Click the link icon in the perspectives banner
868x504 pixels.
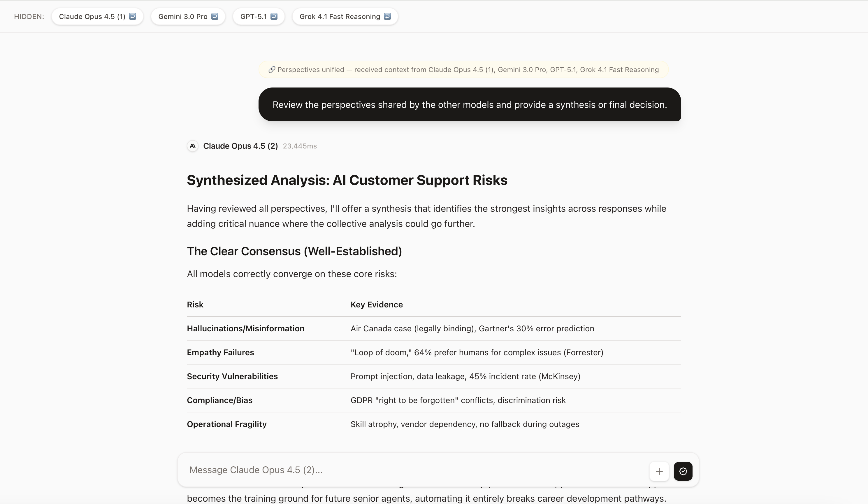(272, 70)
